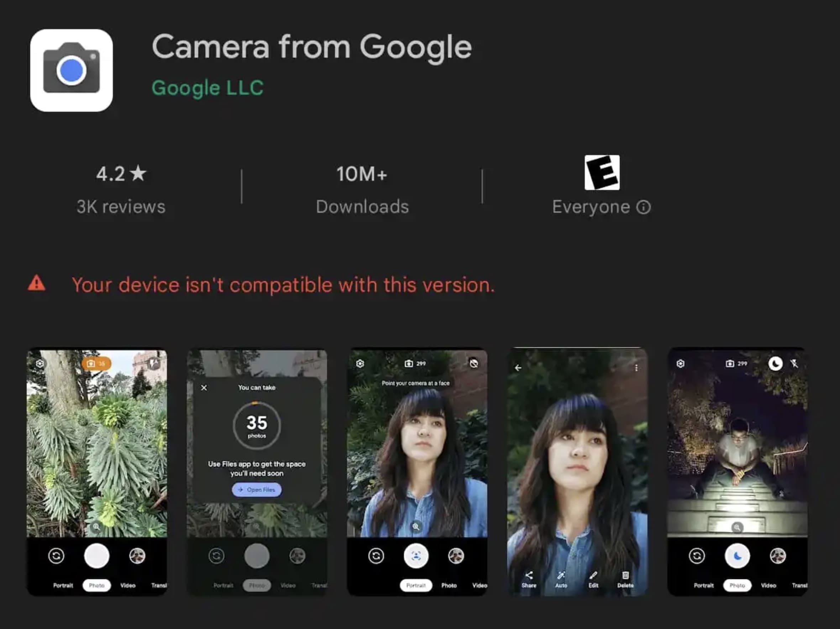
Task: Tap switch-camera icon in plants screenshot
Action: [x=56, y=556]
